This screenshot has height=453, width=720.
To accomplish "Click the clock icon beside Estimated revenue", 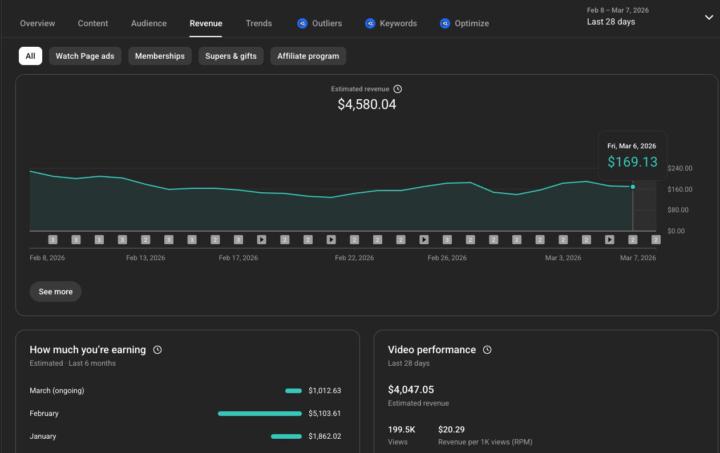I will coord(398,89).
